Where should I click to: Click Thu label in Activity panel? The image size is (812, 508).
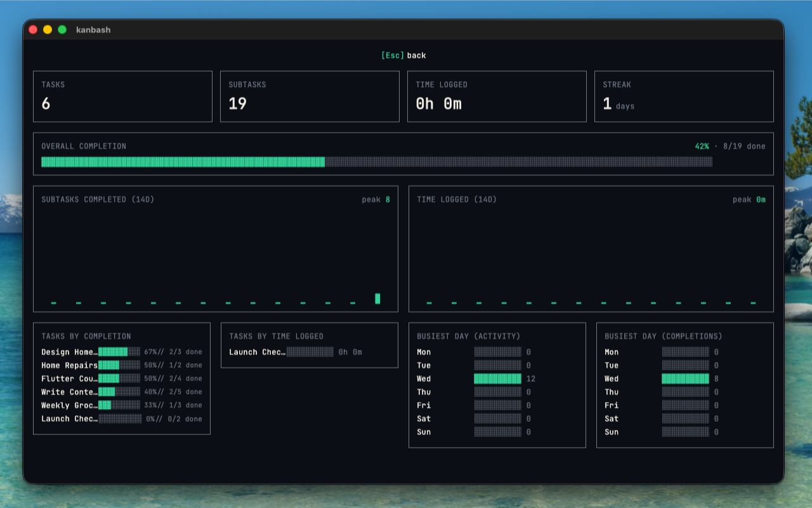[x=424, y=392]
